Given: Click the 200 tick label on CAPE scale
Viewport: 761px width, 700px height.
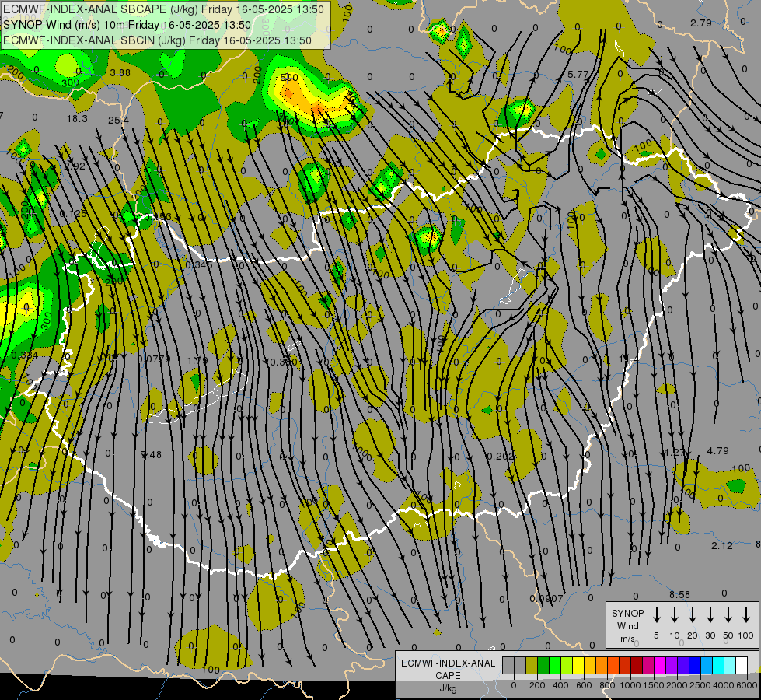Looking at the screenshot, I should tap(537, 685).
